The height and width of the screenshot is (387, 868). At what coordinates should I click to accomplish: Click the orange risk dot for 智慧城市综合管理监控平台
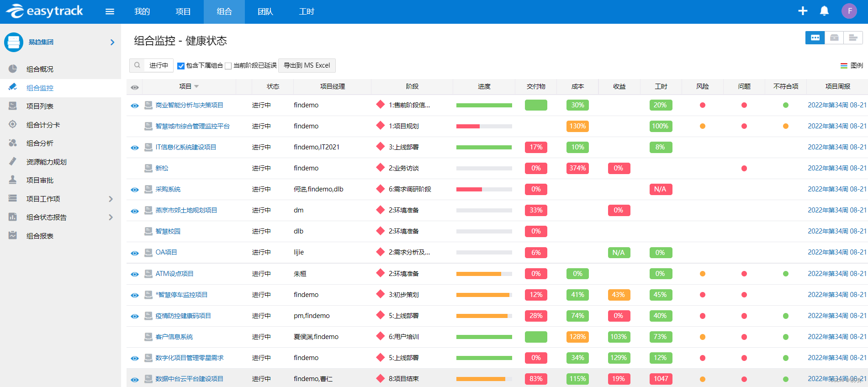703,126
